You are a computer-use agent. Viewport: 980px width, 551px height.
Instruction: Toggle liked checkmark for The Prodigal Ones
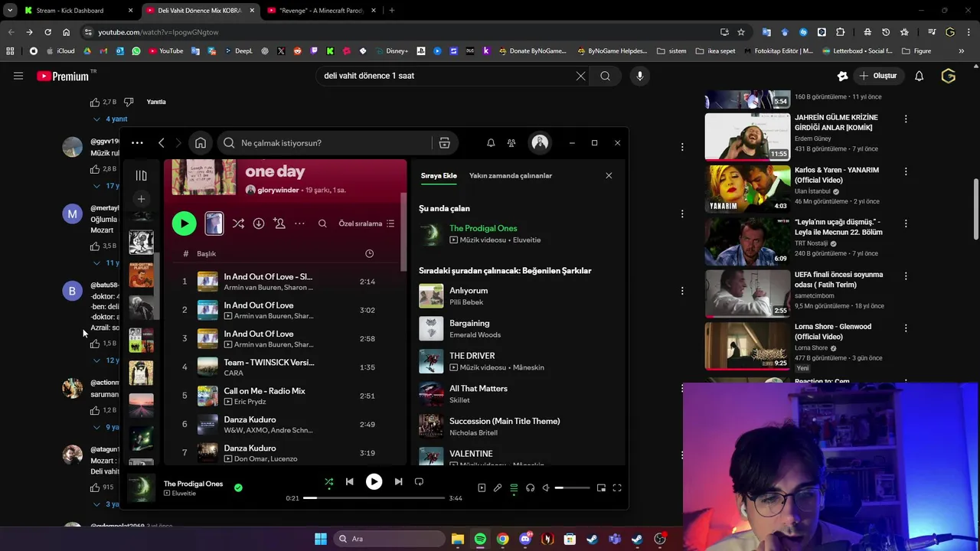click(238, 487)
